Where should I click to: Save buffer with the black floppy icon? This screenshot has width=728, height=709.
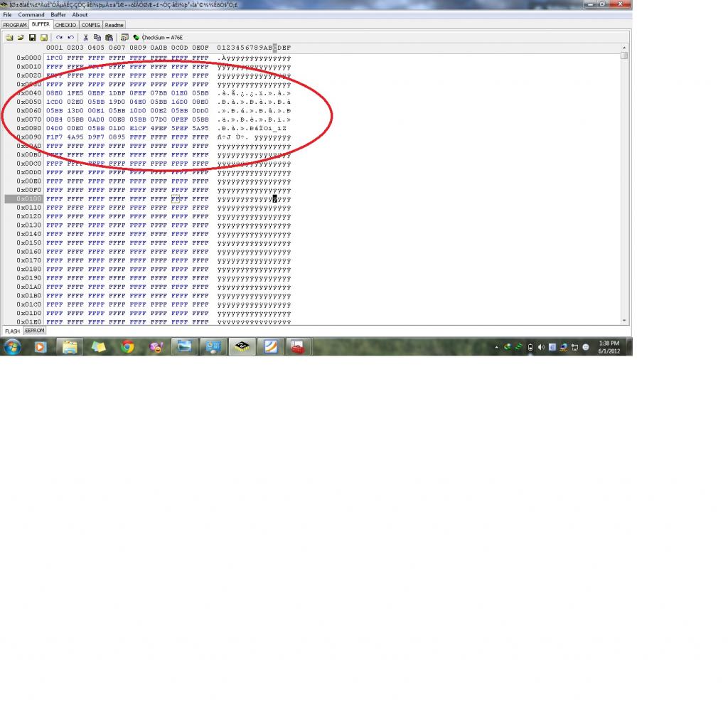[33, 38]
